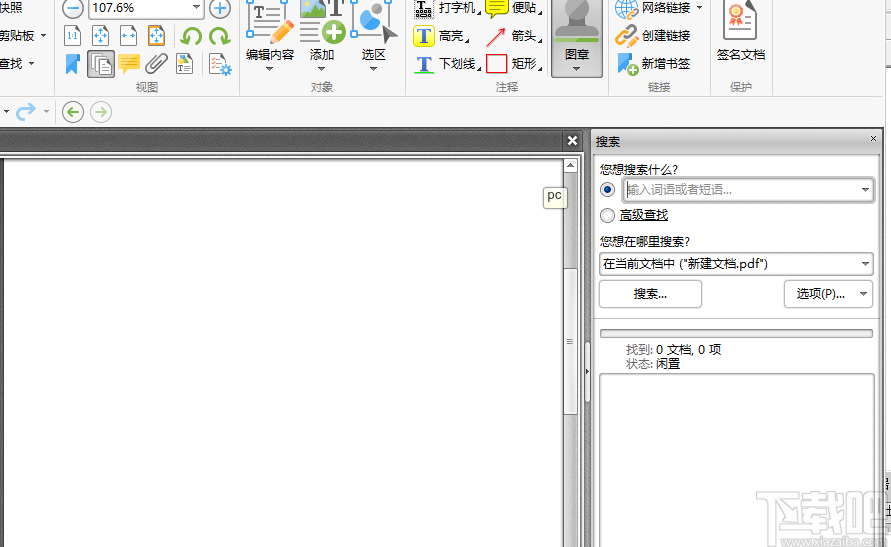This screenshot has width=891, height=547.
Task: Click the document scrollbar up arrow
Action: pyautogui.click(x=571, y=165)
